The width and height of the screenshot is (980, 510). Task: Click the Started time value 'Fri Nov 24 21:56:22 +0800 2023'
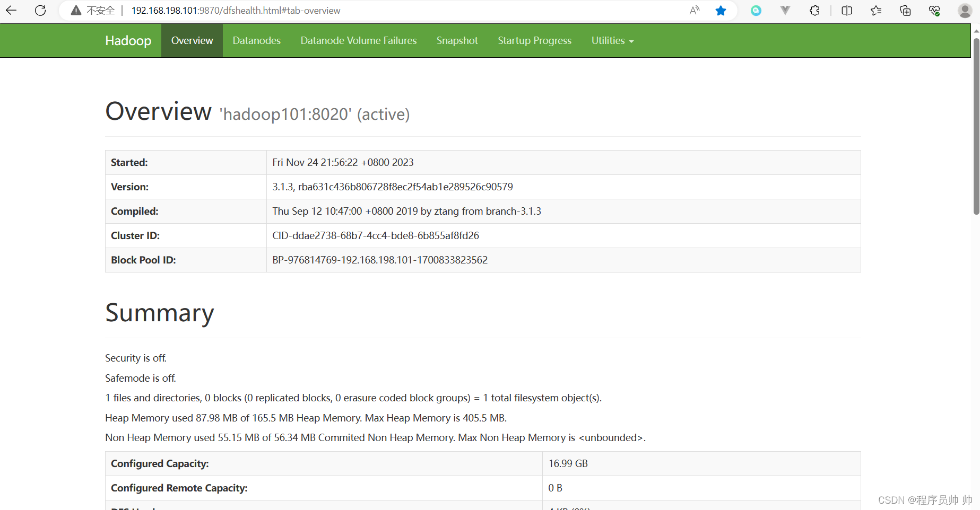[x=343, y=163]
